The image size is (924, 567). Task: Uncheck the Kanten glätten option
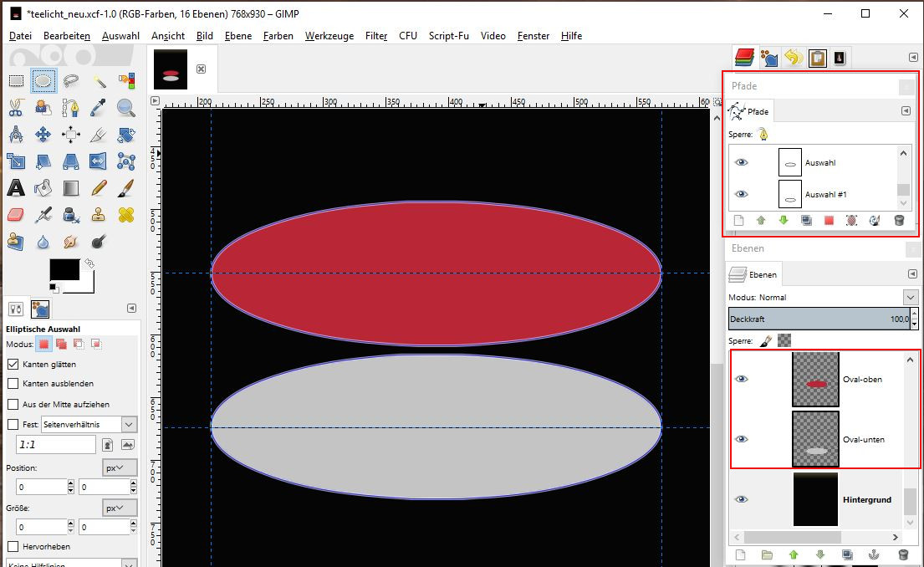coord(13,365)
